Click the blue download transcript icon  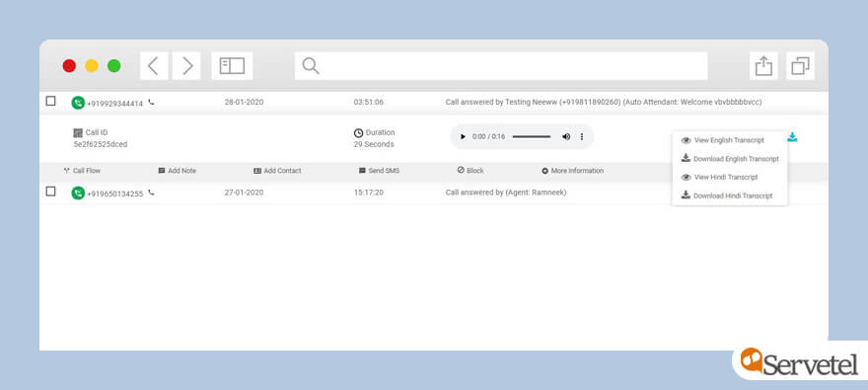click(793, 137)
